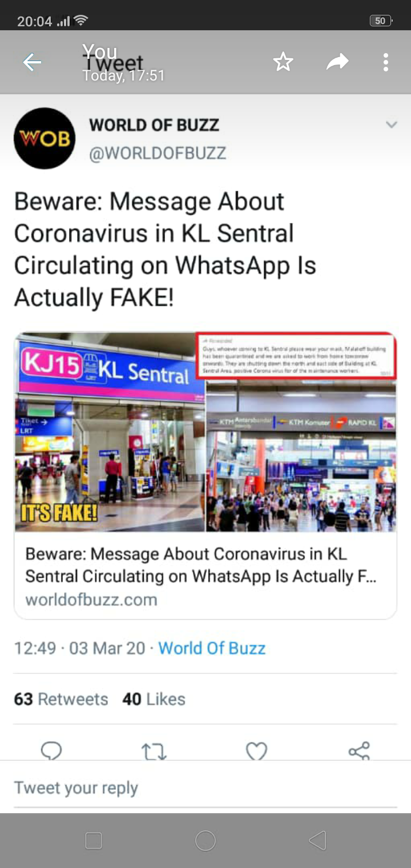
Task: Expand tweet options chevron beside WORLD OF BUZZ
Action: [x=391, y=124]
